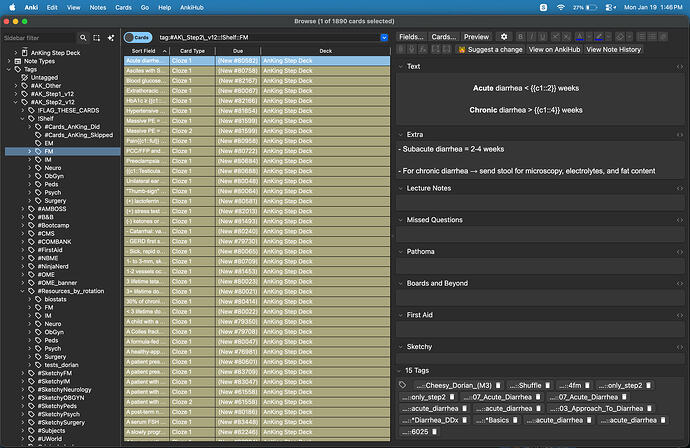Click the Fields... button
This screenshot has width=690, height=448.
pos(411,37)
